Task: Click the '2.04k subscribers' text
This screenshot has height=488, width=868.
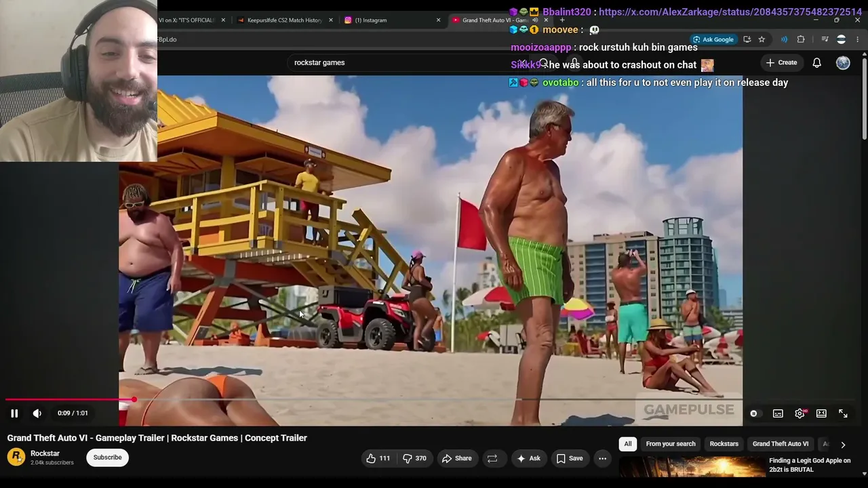Action: pos(52,463)
